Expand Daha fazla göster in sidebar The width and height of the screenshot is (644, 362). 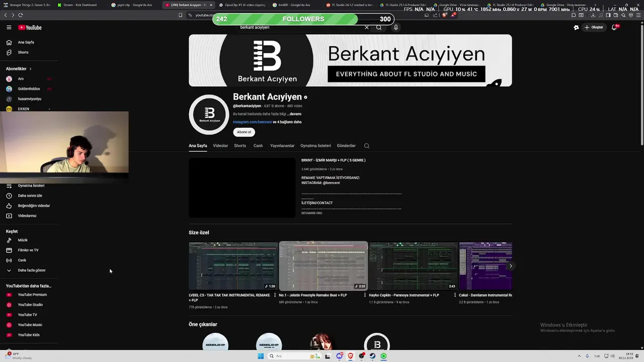pyautogui.click(x=32, y=270)
